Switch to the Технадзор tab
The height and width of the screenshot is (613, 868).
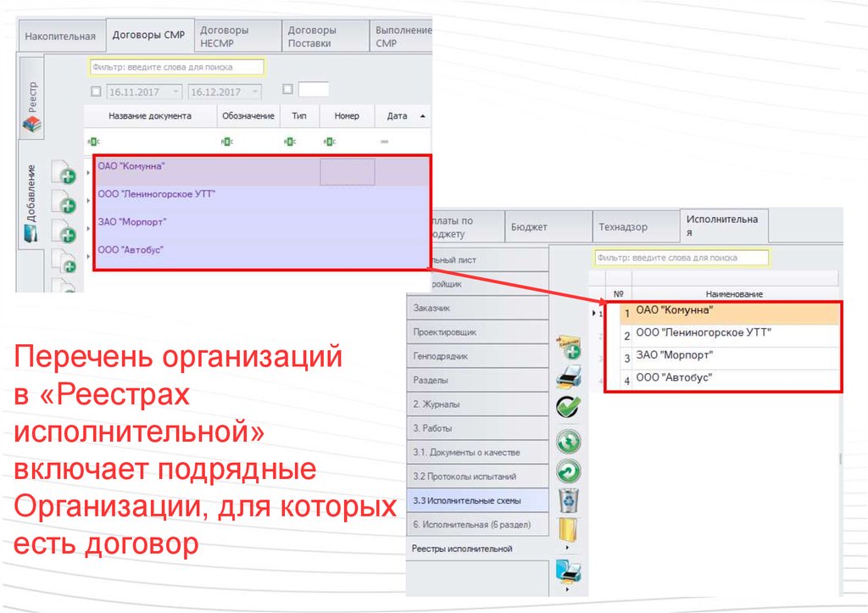tap(636, 226)
